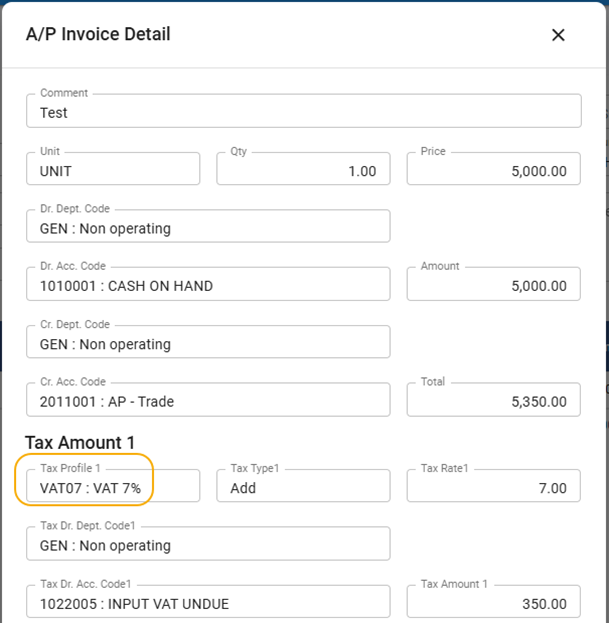Image resolution: width=609 pixels, height=623 pixels.
Task: Open the Dr. Dept. Code field
Action: point(208,227)
